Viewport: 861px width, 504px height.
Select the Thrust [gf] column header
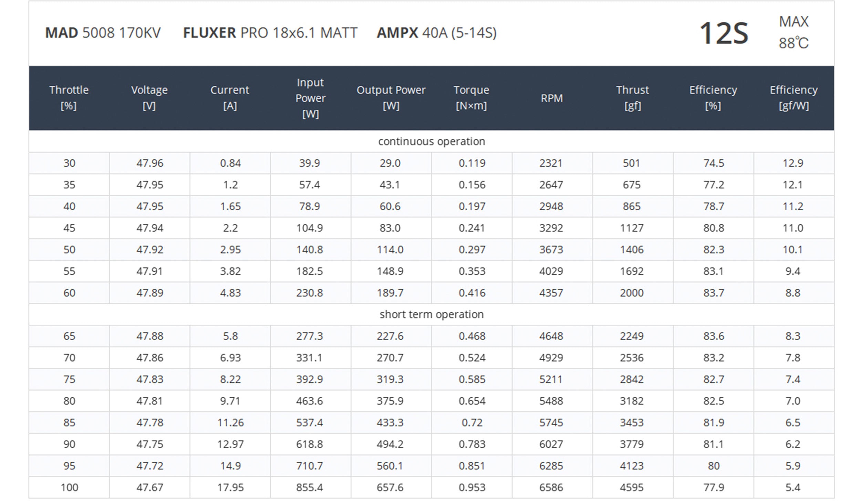[632, 98]
